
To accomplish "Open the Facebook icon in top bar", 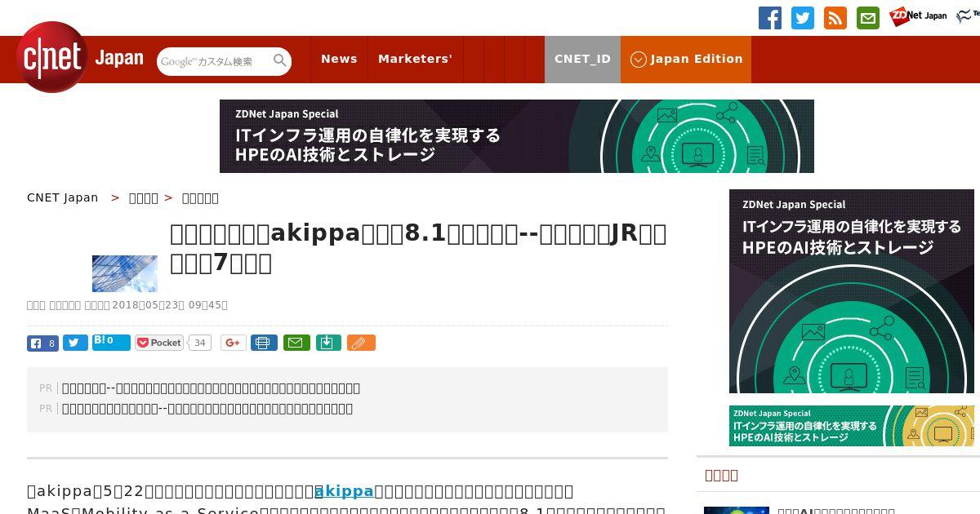I will point(770,18).
